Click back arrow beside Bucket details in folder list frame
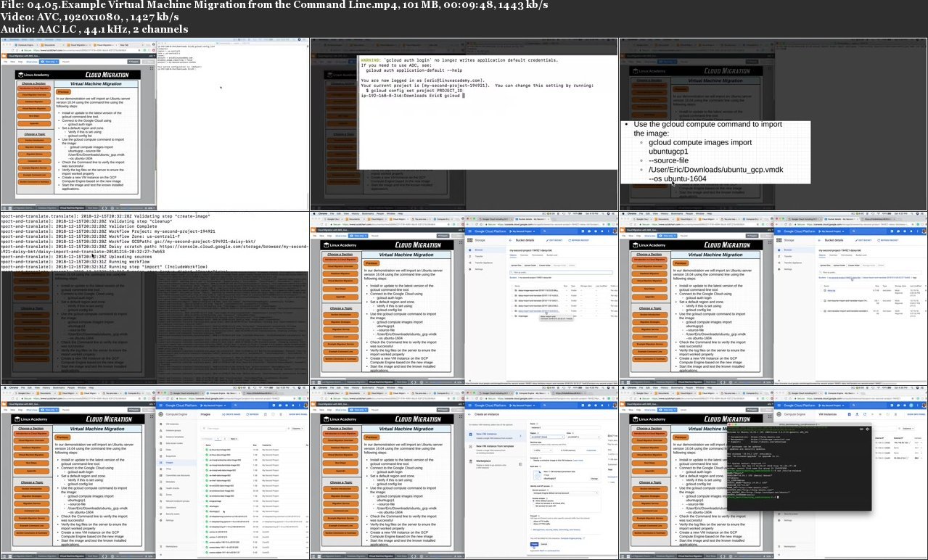The height and width of the screenshot is (560, 928). click(510, 240)
